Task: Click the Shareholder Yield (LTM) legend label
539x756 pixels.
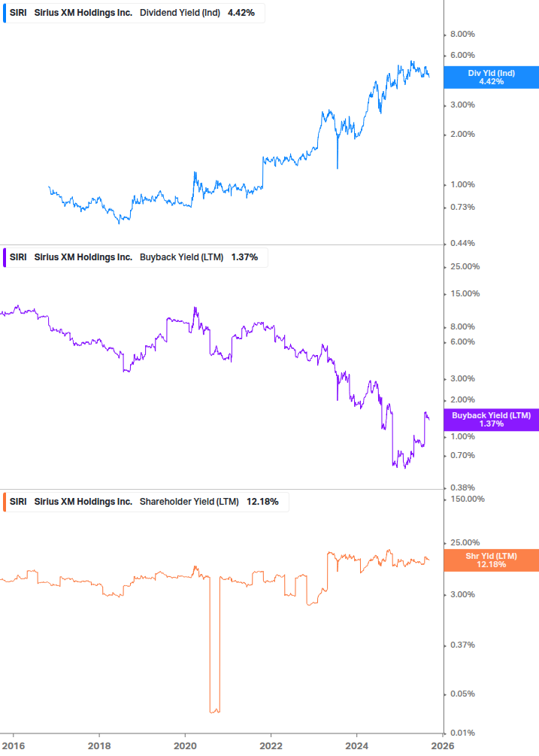Action: click(x=189, y=502)
